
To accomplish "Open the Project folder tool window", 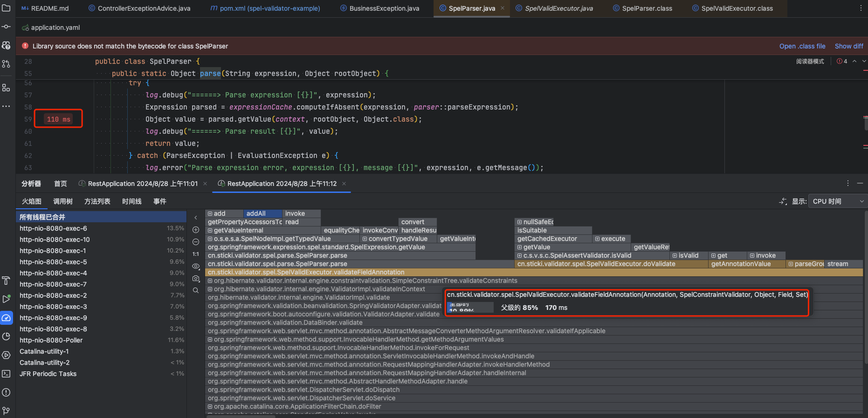I will pyautogui.click(x=6, y=8).
